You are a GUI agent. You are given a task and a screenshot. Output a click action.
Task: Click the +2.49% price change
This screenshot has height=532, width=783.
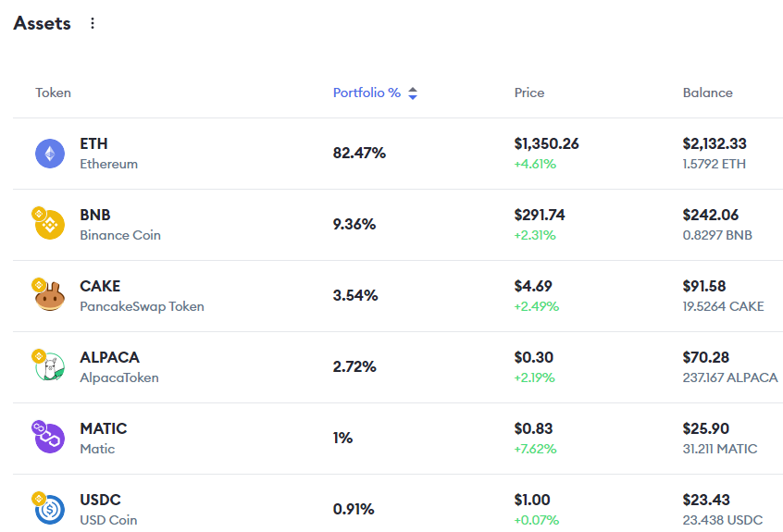(537, 306)
